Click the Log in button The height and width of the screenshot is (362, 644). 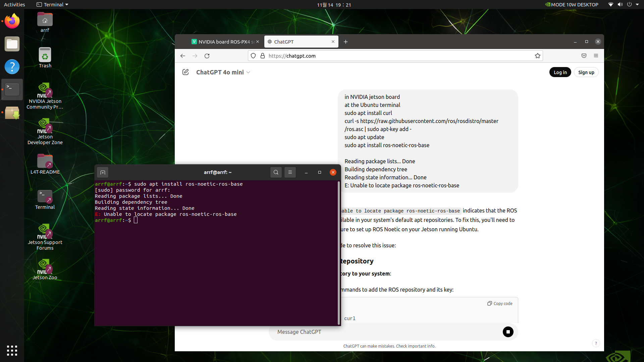pyautogui.click(x=560, y=72)
